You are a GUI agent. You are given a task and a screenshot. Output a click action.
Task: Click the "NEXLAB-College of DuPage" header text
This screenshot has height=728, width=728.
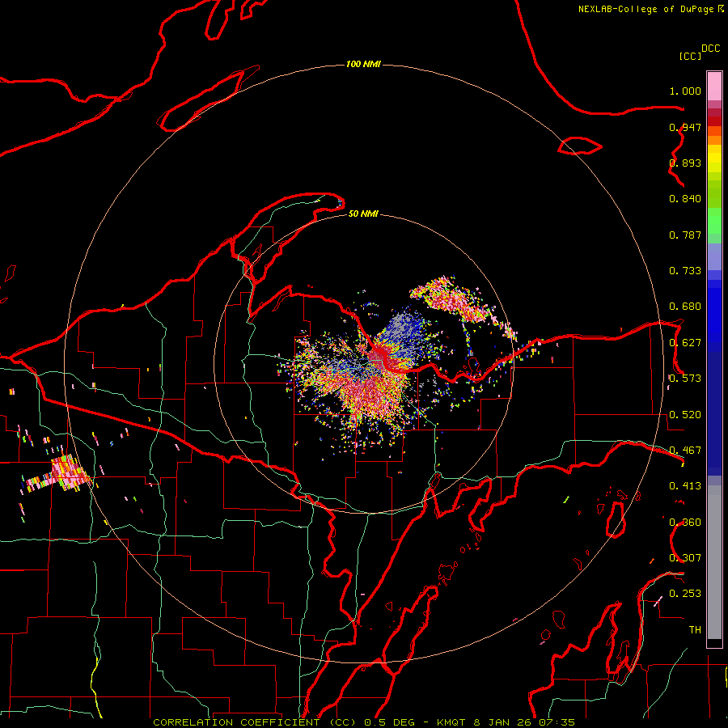tap(645, 9)
